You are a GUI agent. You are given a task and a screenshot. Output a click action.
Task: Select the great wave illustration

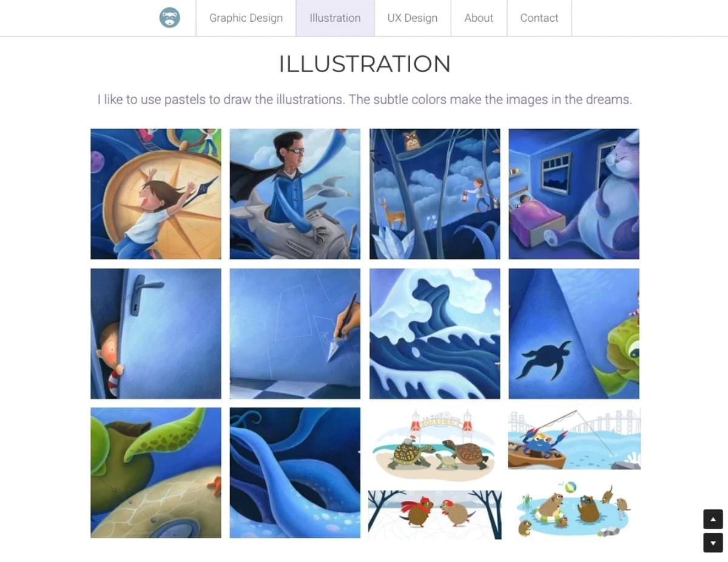435,333
